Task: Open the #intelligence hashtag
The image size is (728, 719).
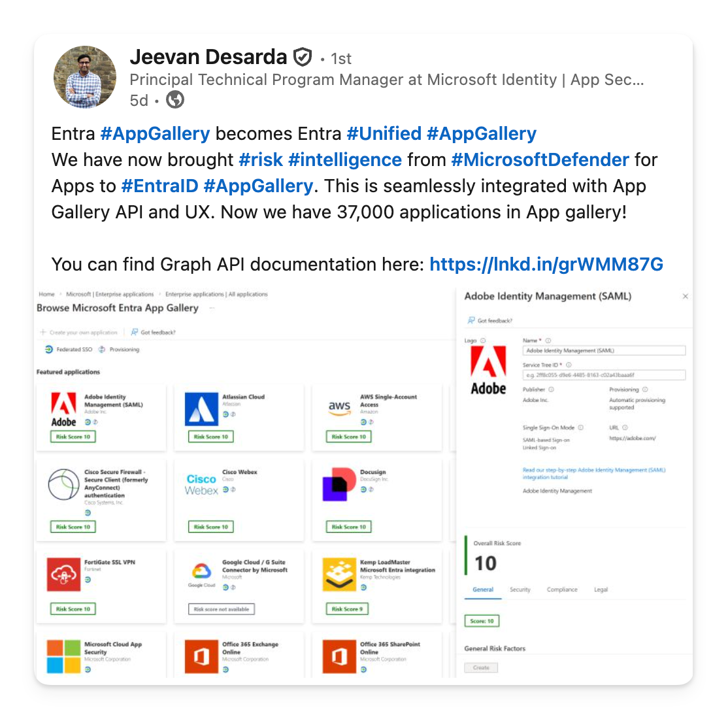Action: 345,159
